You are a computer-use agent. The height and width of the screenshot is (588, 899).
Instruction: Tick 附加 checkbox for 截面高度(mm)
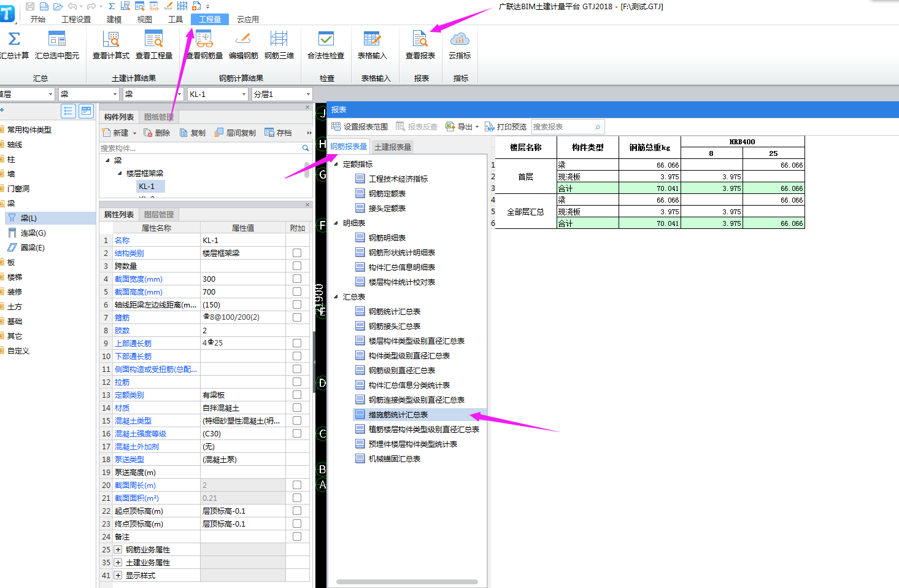click(297, 292)
